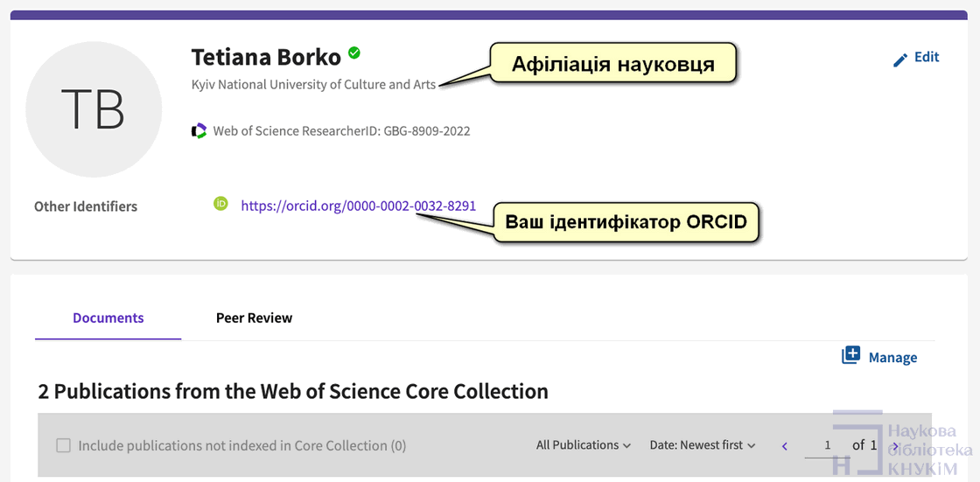Click the Manage plus icon
Image resolution: width=980 pixels, height=482 pixels.
coord(850,355)
